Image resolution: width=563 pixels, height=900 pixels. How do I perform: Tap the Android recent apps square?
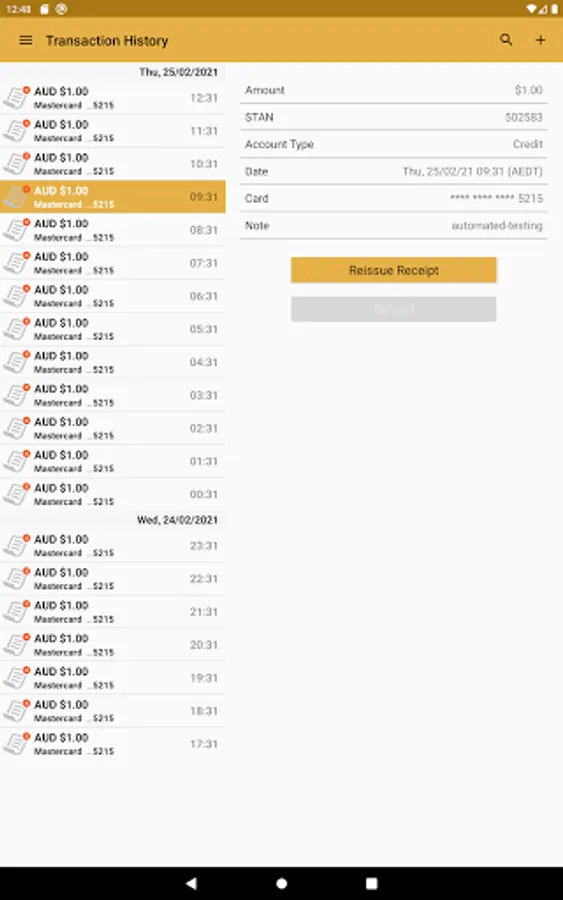tap(371, 883)
